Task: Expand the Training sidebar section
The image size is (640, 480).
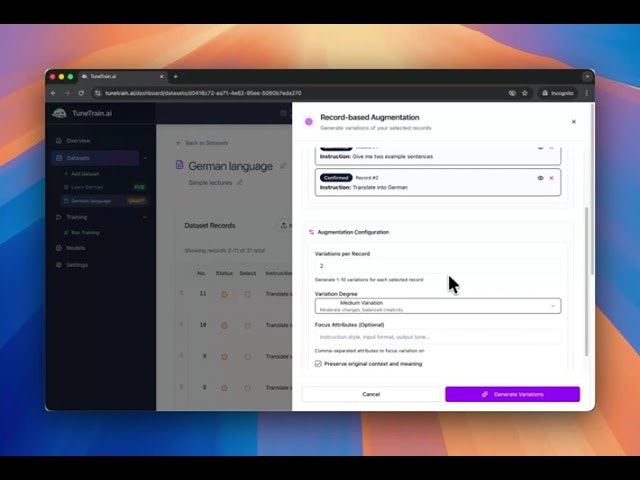Action: coord(145,217)
